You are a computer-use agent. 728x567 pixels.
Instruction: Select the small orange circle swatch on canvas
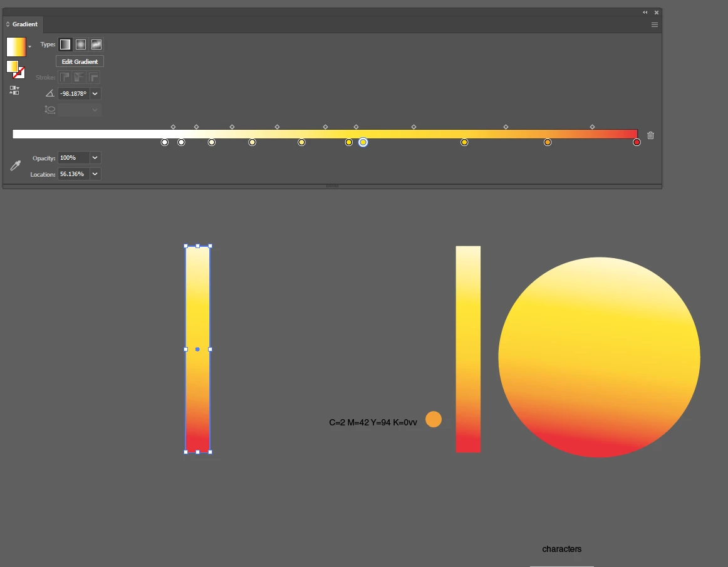point(434,419)
